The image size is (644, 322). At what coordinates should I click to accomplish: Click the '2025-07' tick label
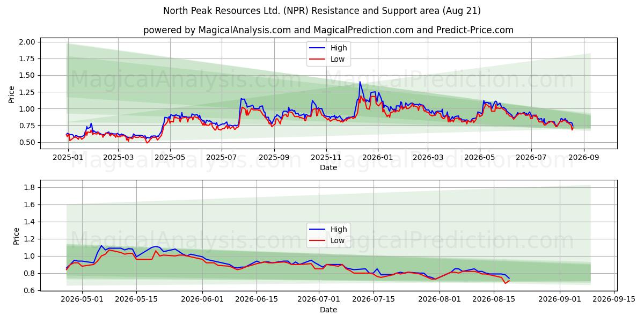click(222, 158)
